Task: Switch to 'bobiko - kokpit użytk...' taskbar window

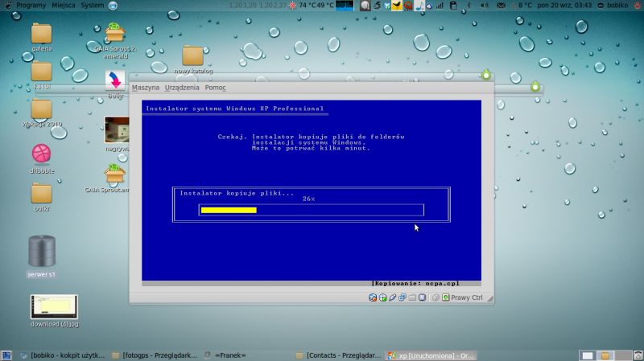Action: [63, 355]
